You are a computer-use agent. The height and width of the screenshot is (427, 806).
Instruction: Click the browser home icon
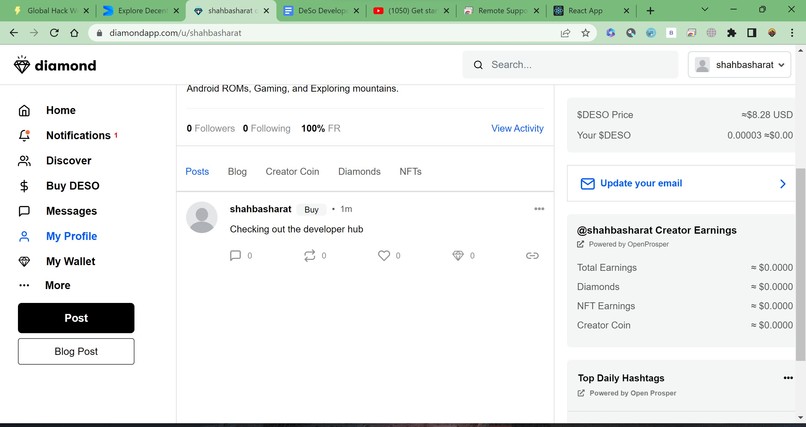(x=75, y=33)
